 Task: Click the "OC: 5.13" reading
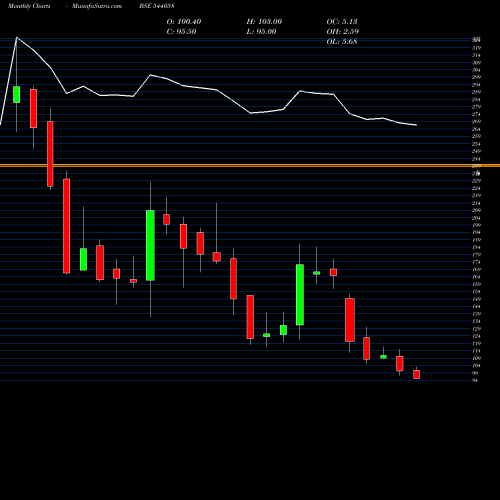tap(342, 22)
